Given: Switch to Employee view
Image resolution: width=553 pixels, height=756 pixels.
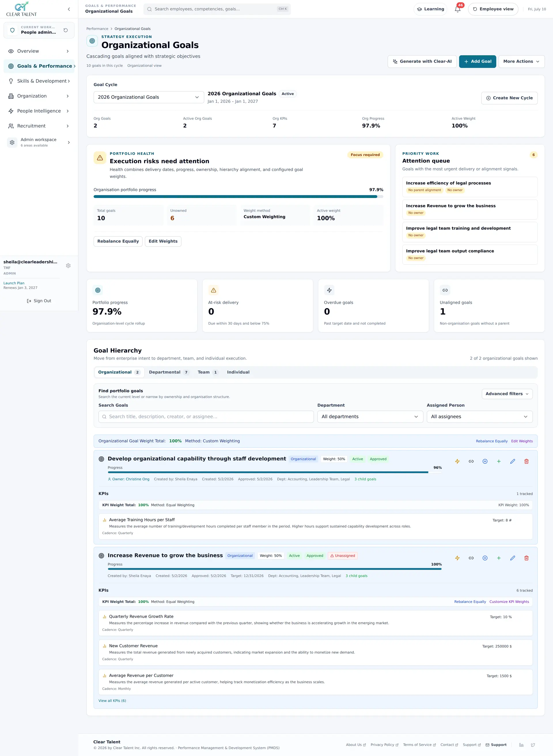Looking at the screenshot, I should [493, 9].
